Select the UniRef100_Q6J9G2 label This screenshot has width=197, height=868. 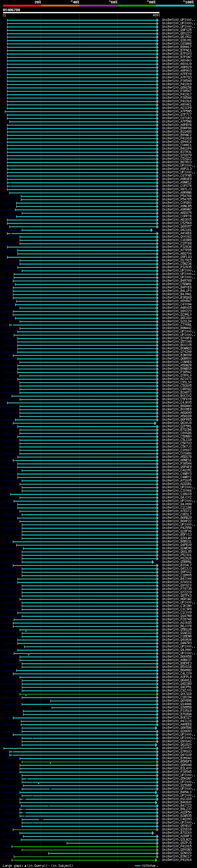pyautogui.click(x=177, y=37)
